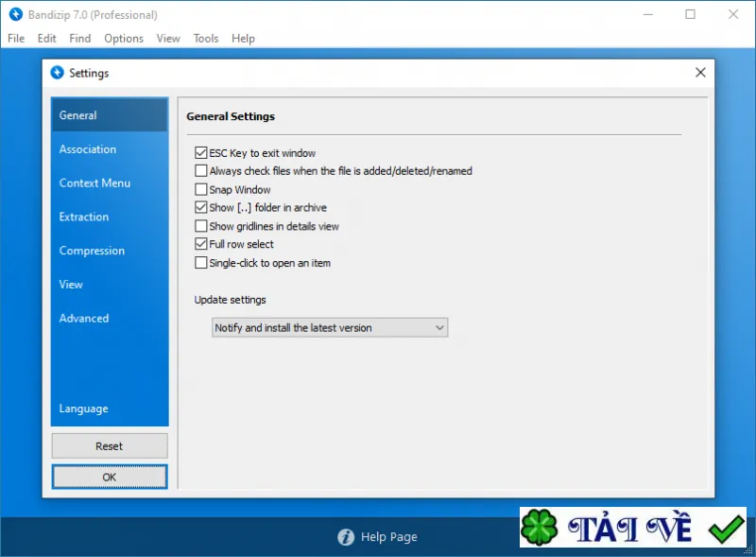Minimize the Bandizip window
The height and width of the screenshot is (557, 756).
pyautogui.click(x=648, y=14)
